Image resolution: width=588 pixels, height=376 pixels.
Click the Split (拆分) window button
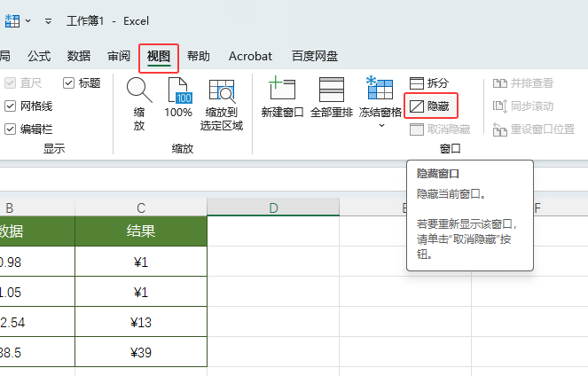pos(429,82)
